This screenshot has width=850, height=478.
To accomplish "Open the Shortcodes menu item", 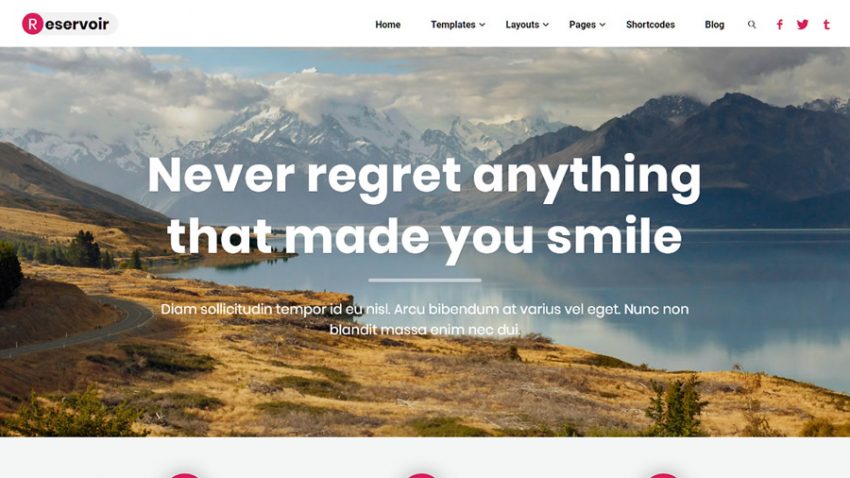I will click(650, 24).
